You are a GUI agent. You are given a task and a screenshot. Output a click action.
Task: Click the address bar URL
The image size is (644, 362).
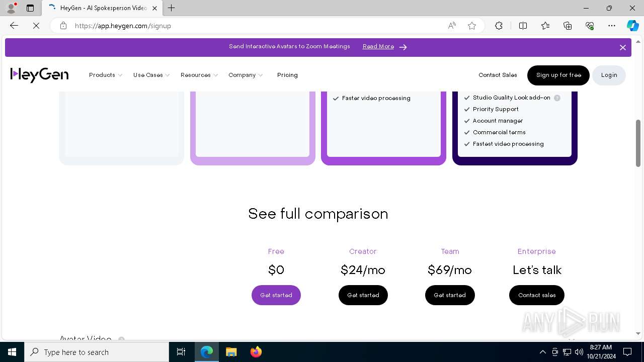pos(123,26)
